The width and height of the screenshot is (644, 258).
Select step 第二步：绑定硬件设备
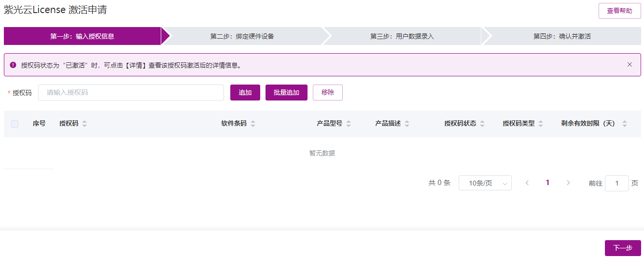[242, 36]
